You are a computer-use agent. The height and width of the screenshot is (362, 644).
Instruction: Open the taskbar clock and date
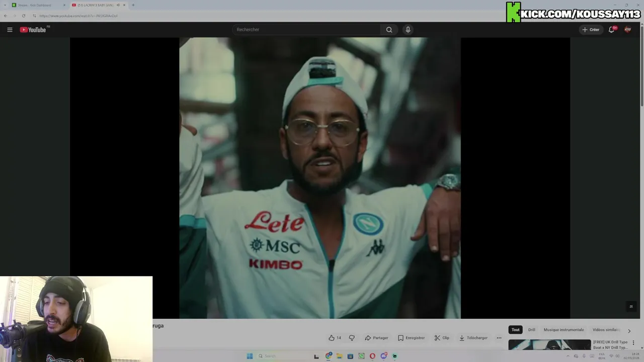tap(631, 356)
